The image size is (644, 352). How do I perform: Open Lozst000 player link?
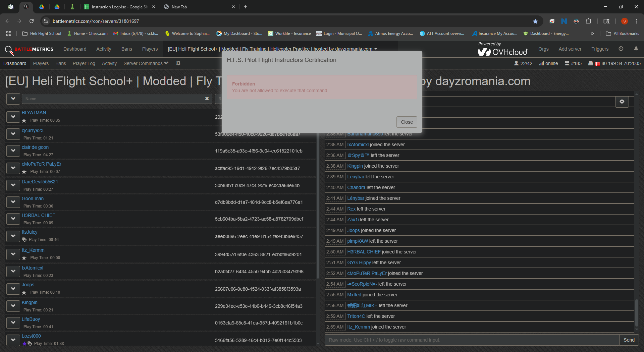(31, 336)
